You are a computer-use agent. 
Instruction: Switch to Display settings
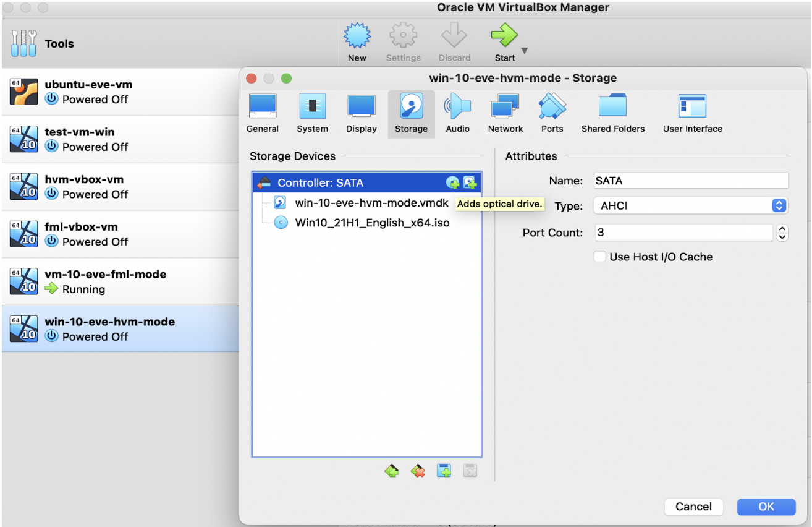(361, 113)
